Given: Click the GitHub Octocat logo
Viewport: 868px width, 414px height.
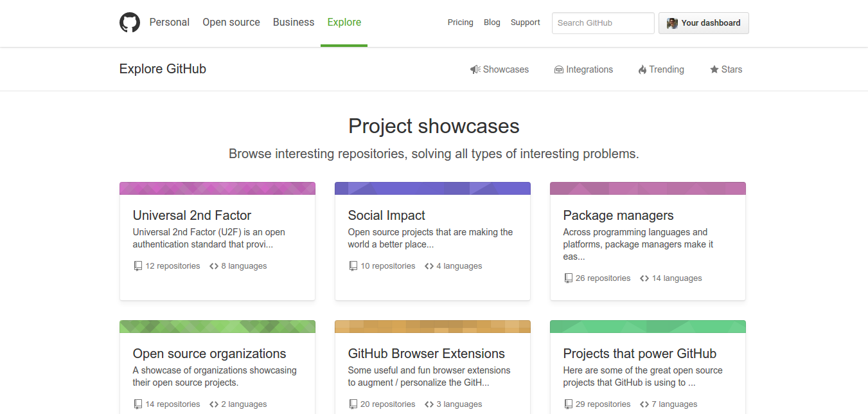Looking at the screenshot, I should (130, 22).
